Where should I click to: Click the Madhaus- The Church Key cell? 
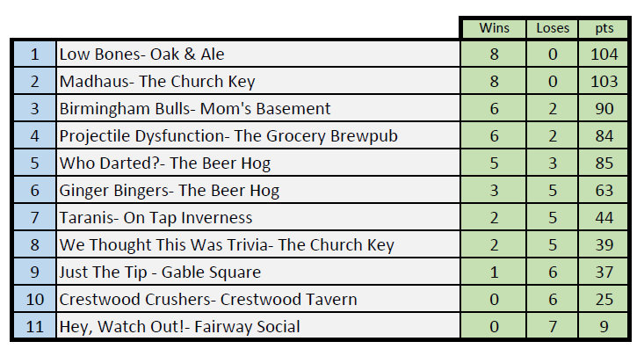[258, 82]
